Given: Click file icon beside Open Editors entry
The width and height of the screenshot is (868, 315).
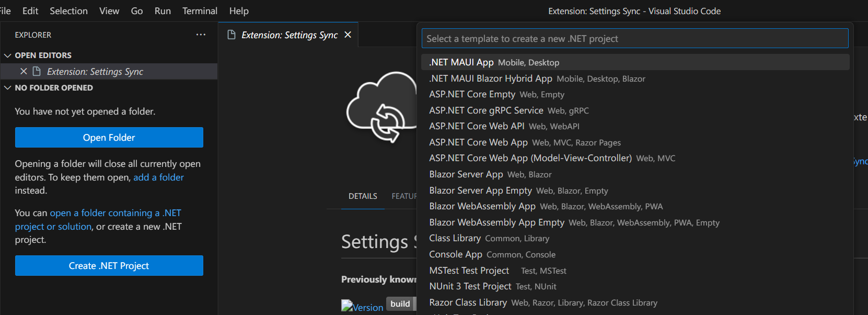Looking at the screenshot, I should point(37,71).
